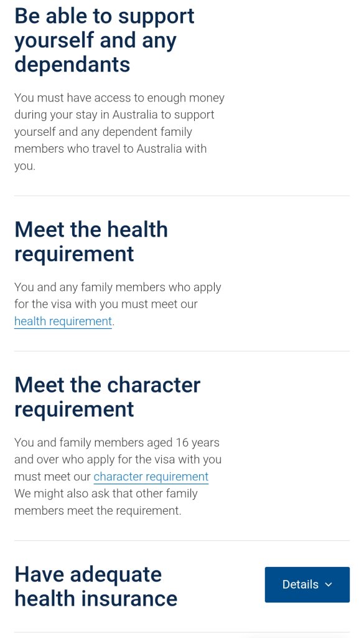Screen dimensions: 364x638
Task: Select the 'Have adequate health insurance' heading
Action: pos(96,586)
